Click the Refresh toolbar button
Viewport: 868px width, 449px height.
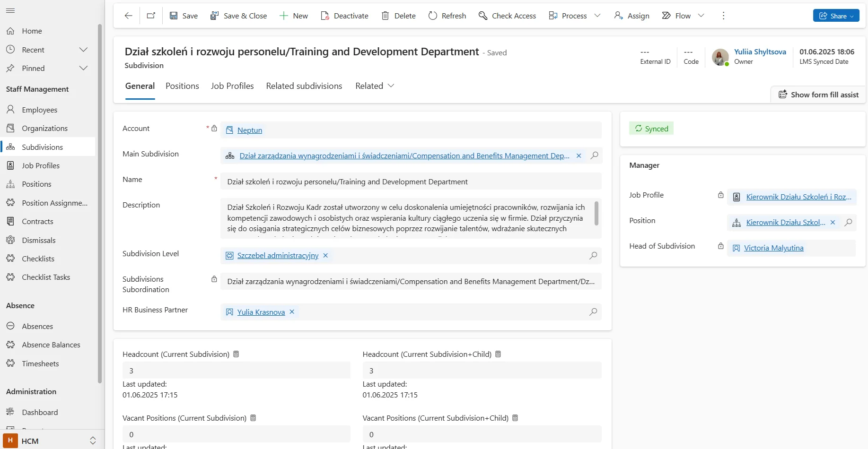click(447, 16)
